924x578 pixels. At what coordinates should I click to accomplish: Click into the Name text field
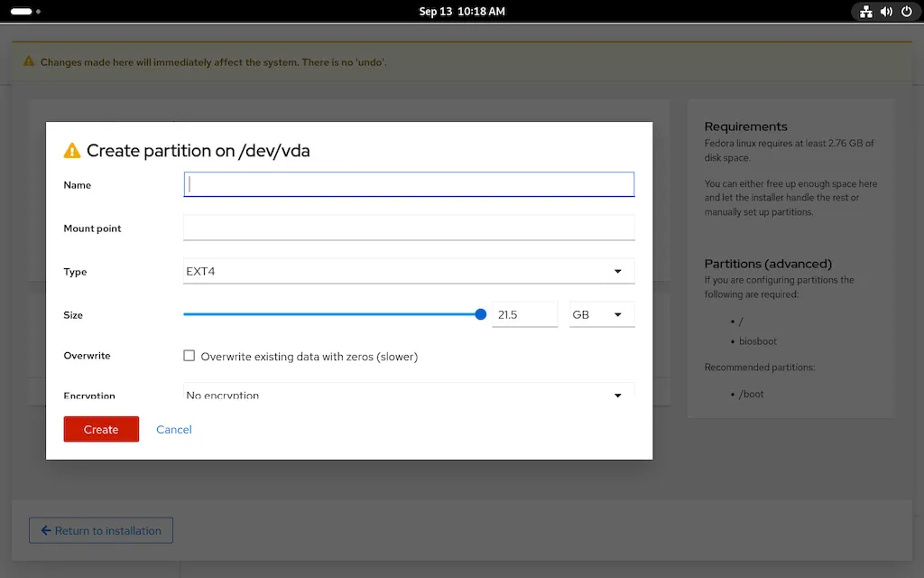409,184
